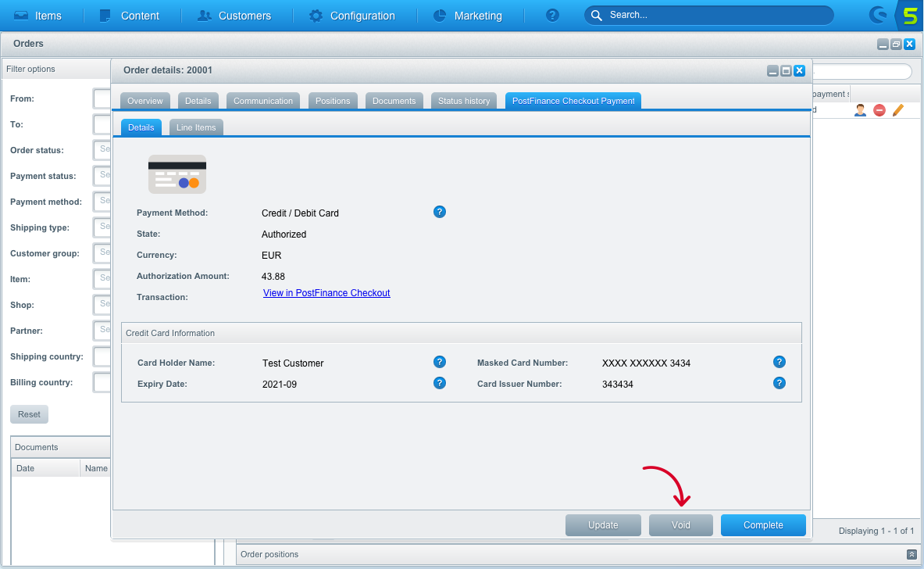Switch to the Overview tab

145,101
